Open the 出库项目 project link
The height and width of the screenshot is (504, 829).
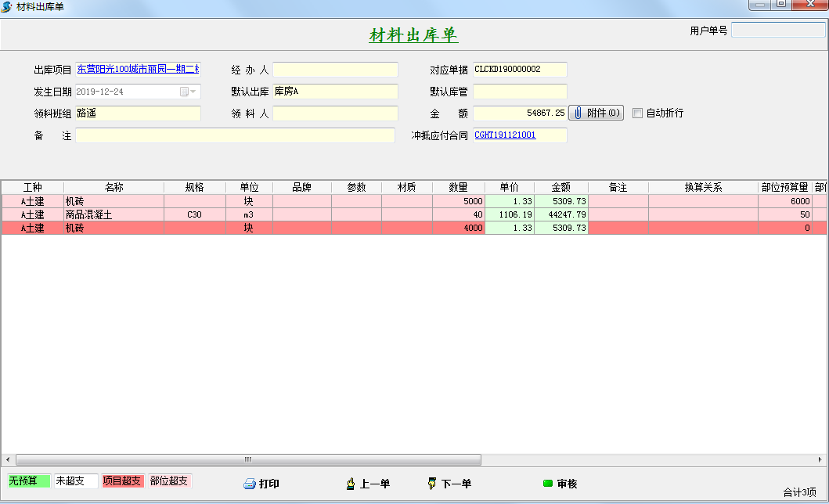pos(137,70)
